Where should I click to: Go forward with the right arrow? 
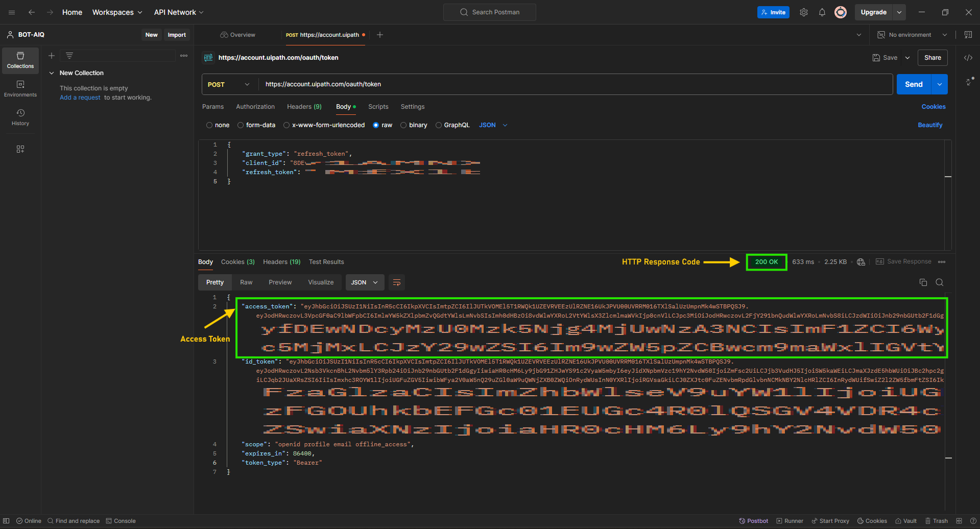(x=50, y=12)
